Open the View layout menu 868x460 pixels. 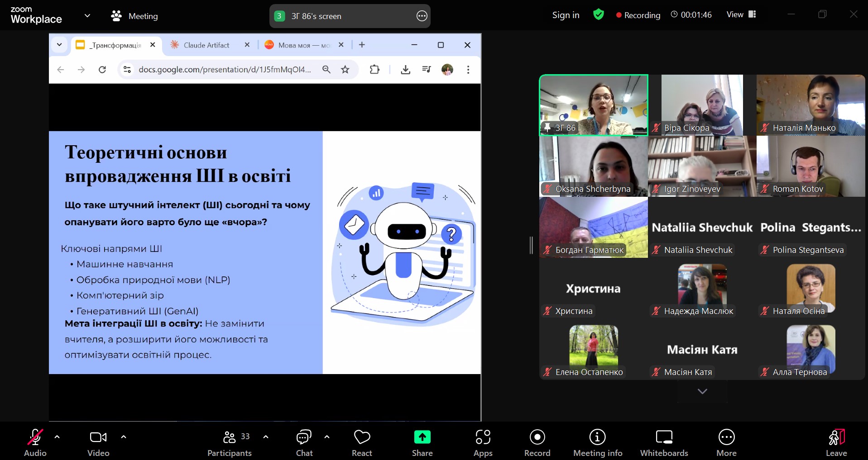[x=741, y=14]
